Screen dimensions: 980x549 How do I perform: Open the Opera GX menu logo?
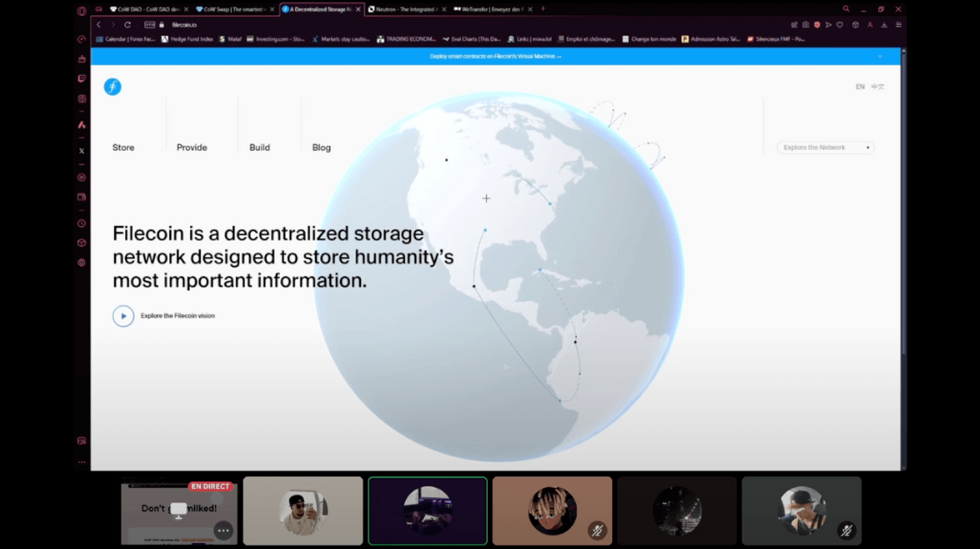coord(82,11)
